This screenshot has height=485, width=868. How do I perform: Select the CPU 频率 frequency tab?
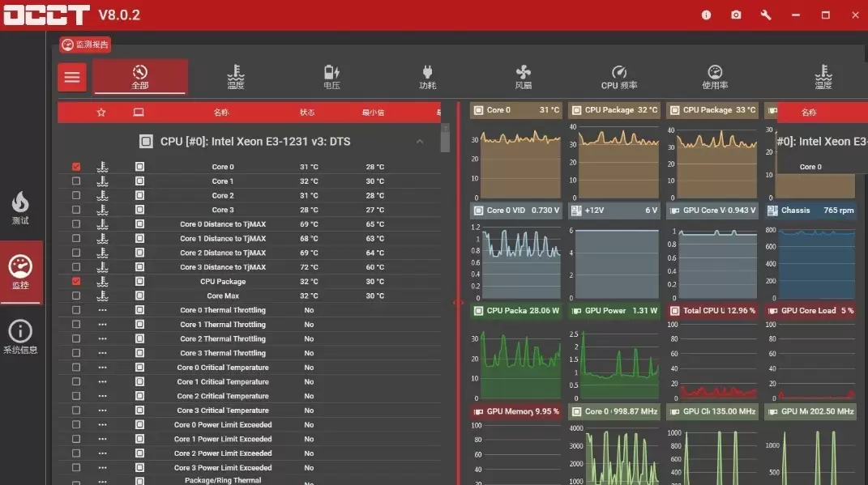[619, 77]
